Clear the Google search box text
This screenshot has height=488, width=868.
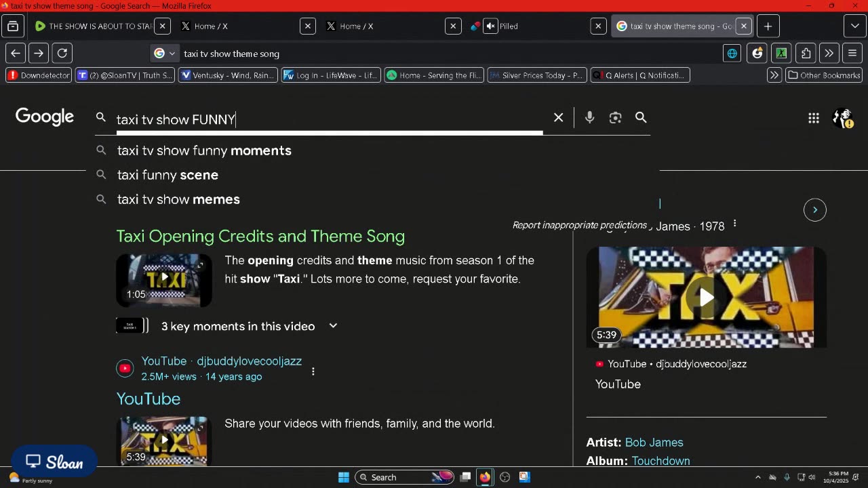click(558, 117)
